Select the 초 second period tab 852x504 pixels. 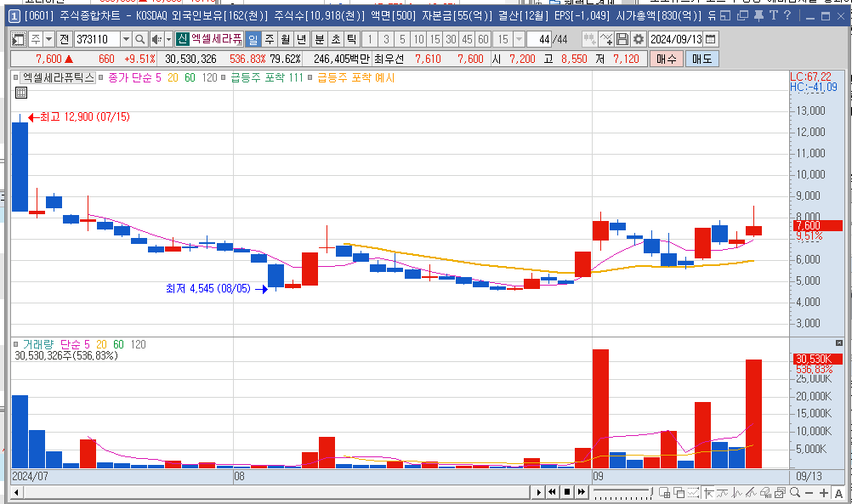pos(336,39)
